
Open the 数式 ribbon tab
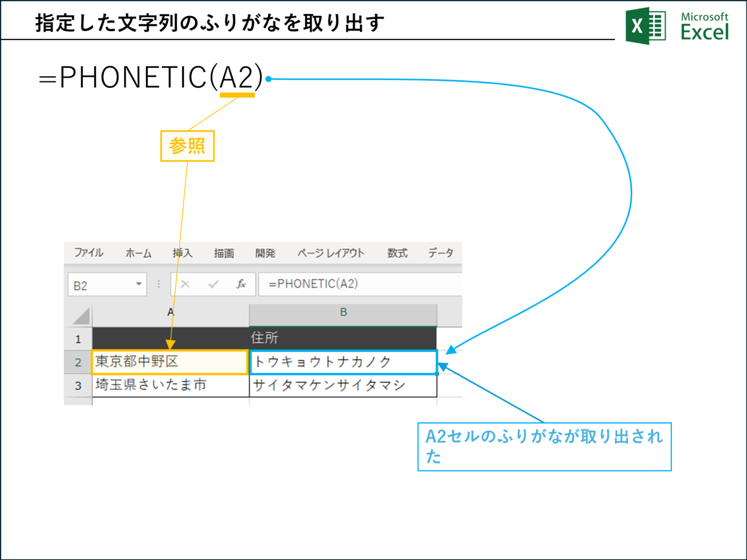[x=397, y=253]
